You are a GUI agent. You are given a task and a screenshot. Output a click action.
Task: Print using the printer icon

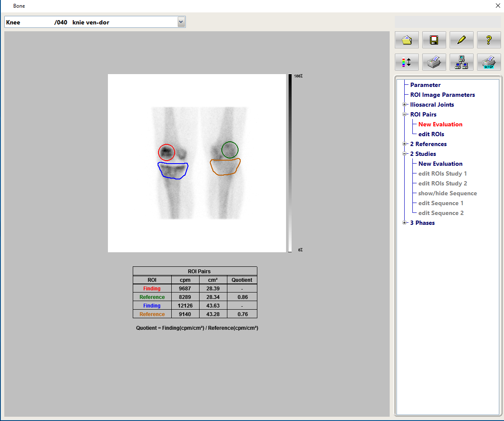tap(434, 62)
